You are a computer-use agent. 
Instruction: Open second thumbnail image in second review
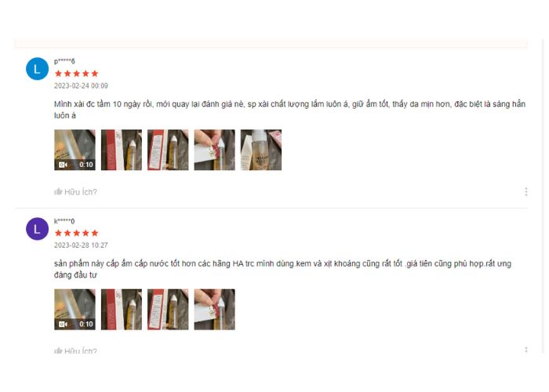[x=122, y=310]
